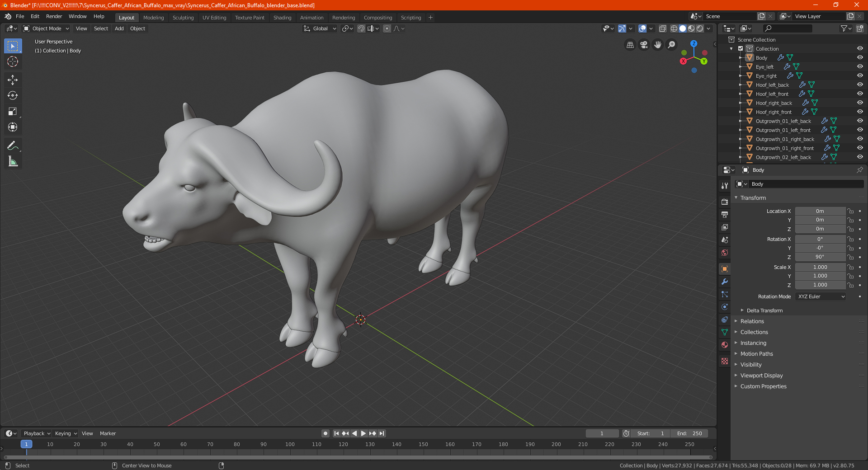Switch to camera view icon
Screen dimensions: 868x470
coord(644,45)
